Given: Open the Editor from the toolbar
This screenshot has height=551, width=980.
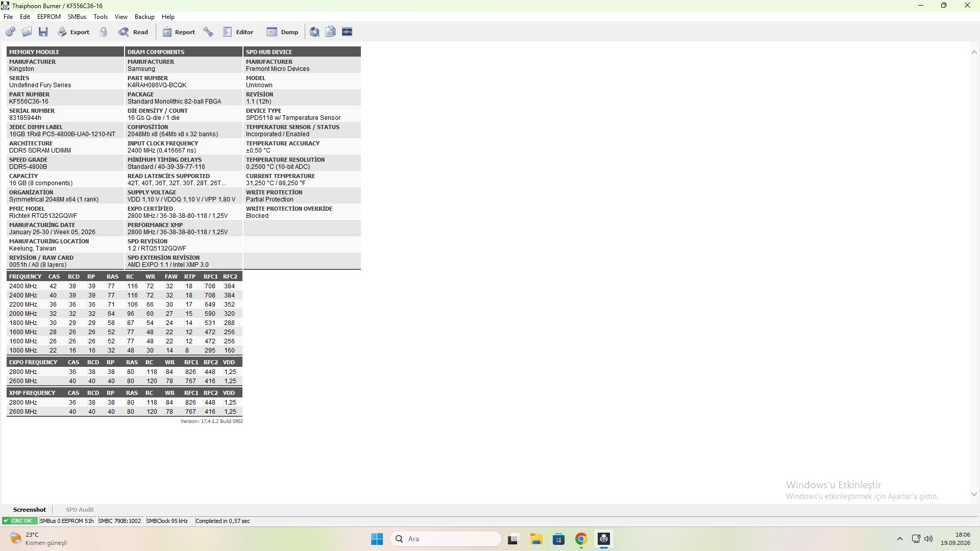Looking at the screenshot, I should (x=238, y=32).
